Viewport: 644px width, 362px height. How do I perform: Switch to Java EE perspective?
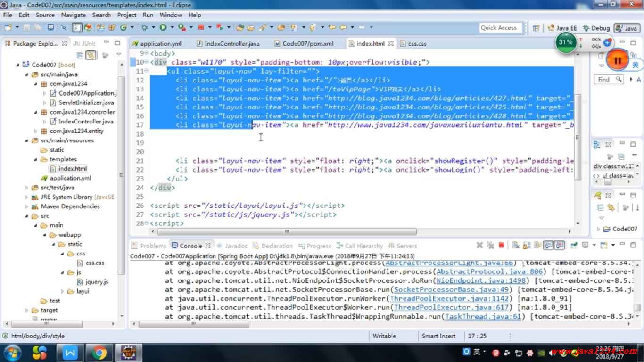[562, 28]
